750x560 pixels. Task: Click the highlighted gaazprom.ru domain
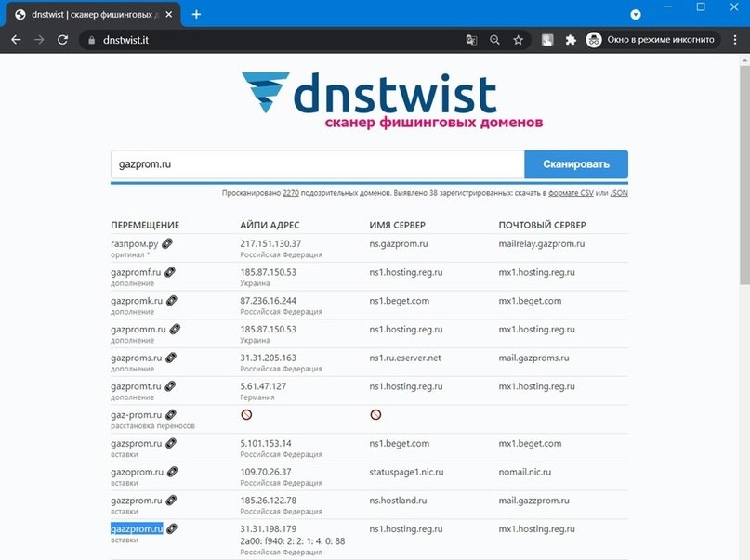137,529
